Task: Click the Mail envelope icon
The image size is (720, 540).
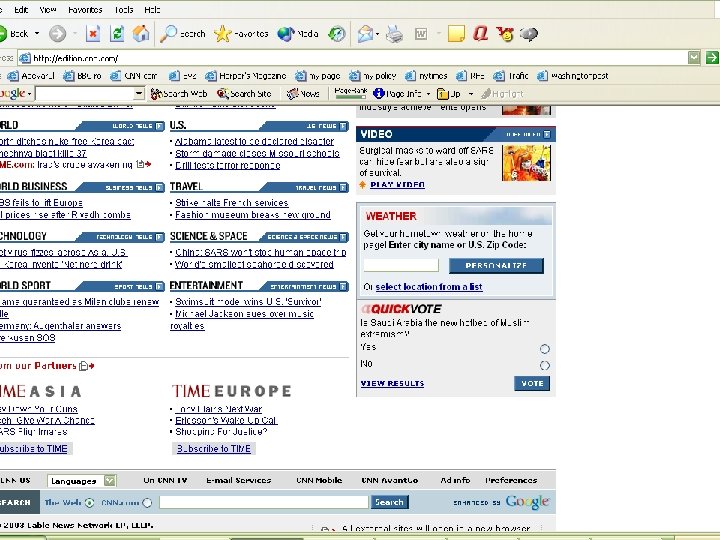Action: [x=365, y=34]
